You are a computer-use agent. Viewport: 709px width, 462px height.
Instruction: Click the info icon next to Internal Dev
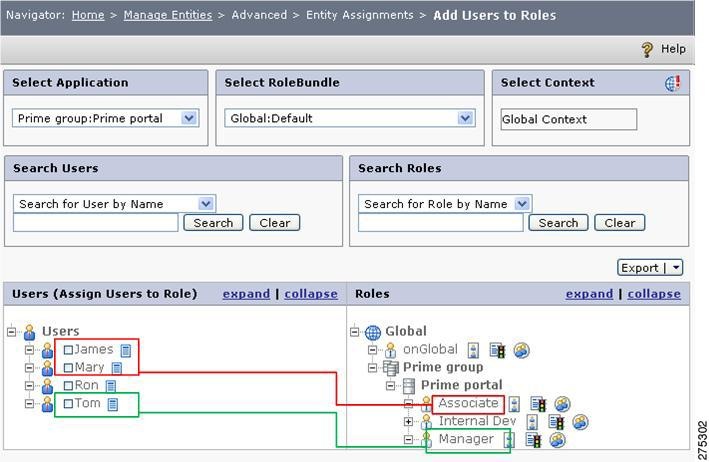pos(533,422)
